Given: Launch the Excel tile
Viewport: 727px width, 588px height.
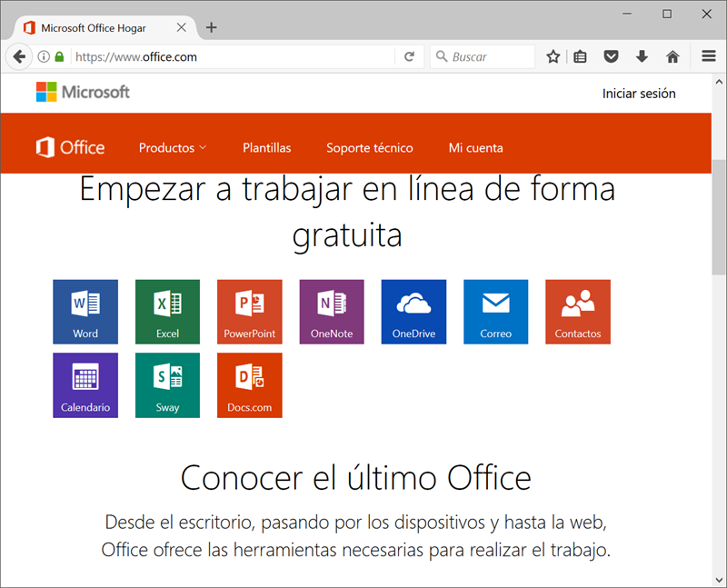Looking at the screenshot, I should click(x=167, y=312).
